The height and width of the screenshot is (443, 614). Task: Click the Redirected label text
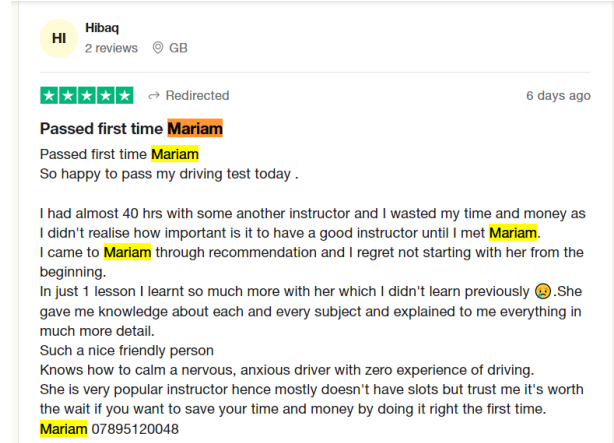coord(197,96)
